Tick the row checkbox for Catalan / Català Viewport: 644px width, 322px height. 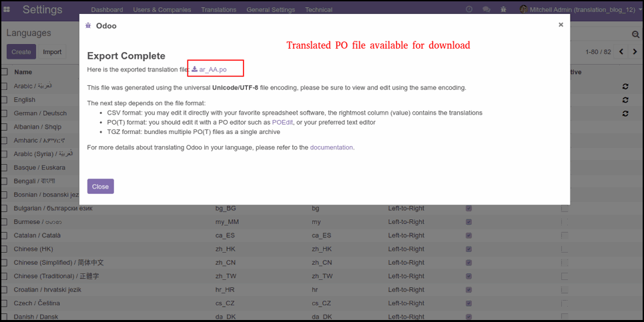pyautogui.click(x=4, y=235)
